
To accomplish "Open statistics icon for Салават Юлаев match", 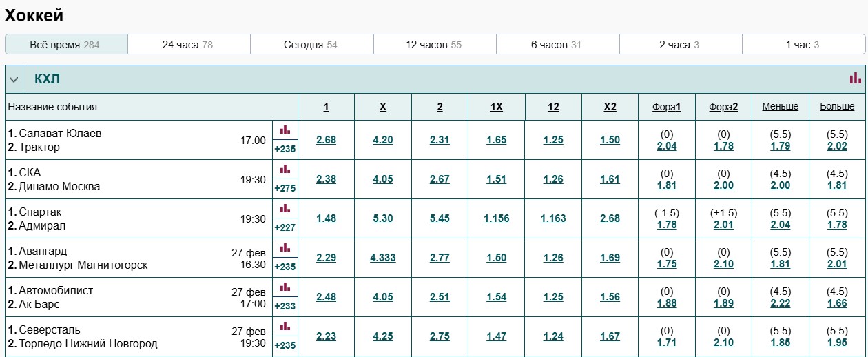I will tap(285, 130).
